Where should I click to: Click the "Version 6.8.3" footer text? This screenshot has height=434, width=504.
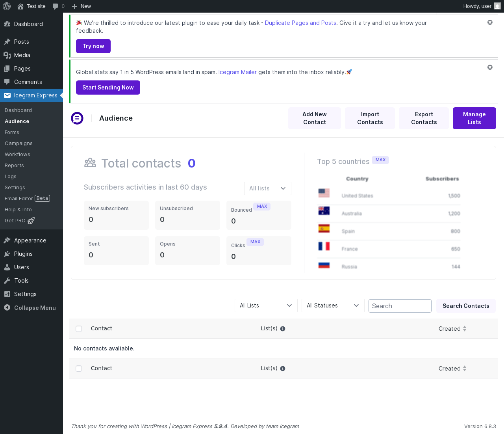pos(480,427)
